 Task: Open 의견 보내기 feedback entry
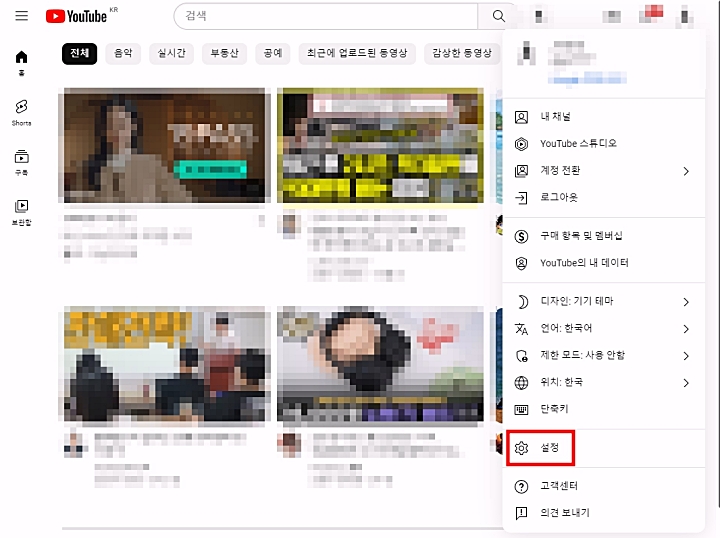(604, 513)
